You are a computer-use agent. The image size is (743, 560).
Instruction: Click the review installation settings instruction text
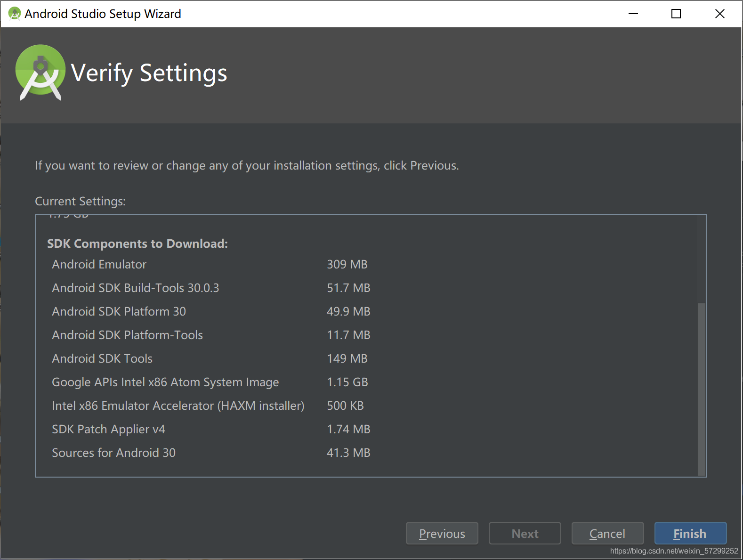247,166
